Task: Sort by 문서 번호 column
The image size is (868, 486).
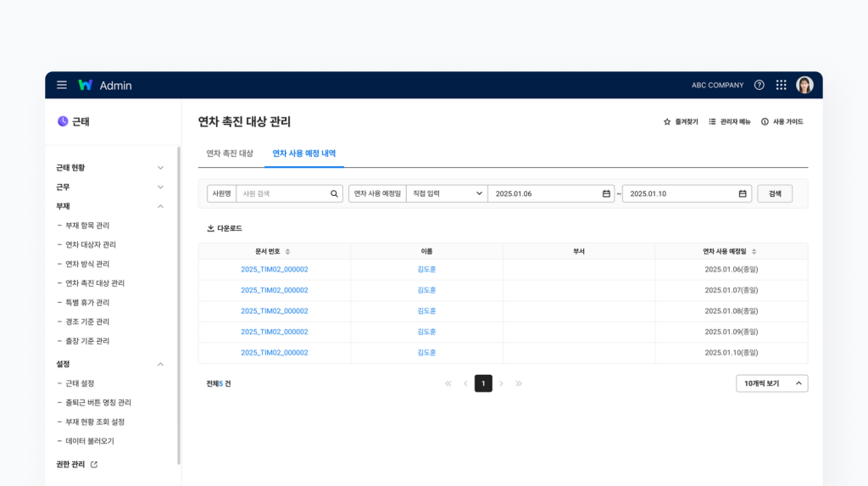Action: [287, 252]
